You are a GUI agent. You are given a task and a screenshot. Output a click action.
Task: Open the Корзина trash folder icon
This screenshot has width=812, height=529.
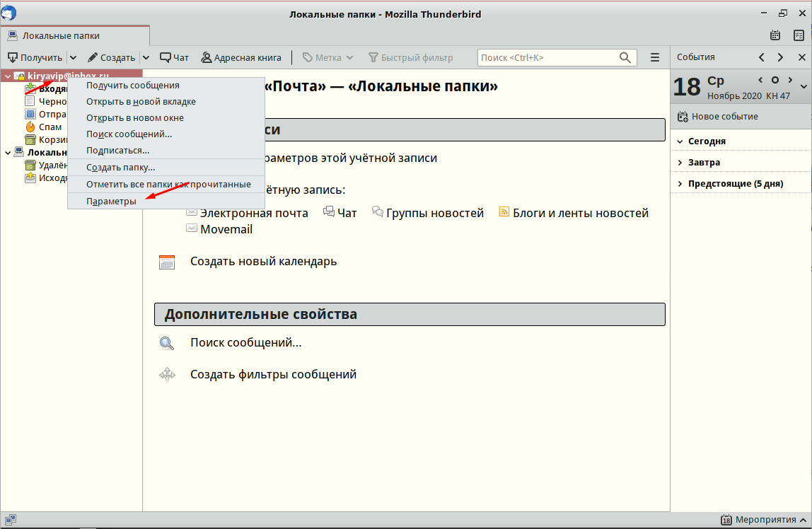pos(30,140)
